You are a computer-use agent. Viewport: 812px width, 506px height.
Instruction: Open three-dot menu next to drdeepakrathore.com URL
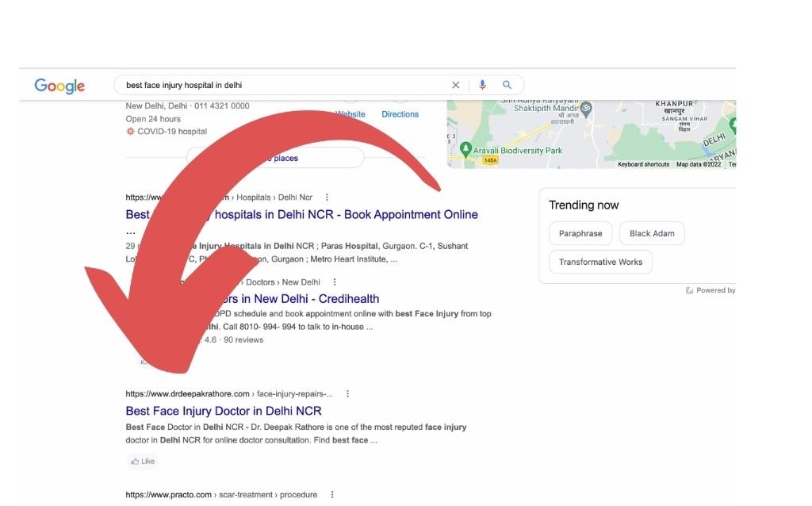[347, 393]
